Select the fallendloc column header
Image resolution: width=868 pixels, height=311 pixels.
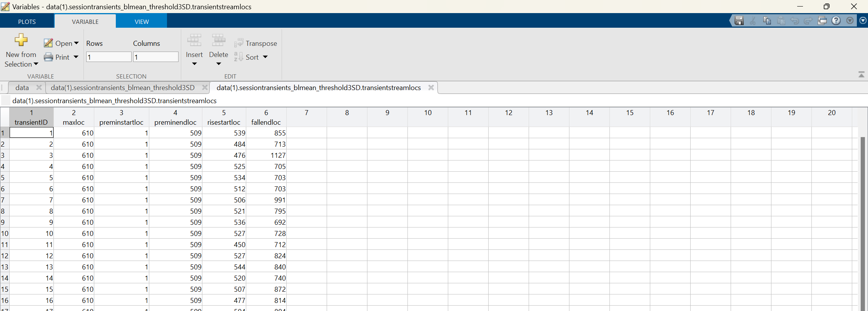[x=266, y=117]
